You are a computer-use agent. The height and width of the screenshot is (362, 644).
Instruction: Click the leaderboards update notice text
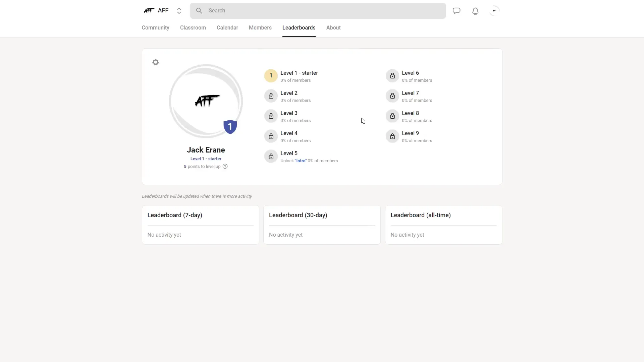pyautogui.click(x=197, y=196)
